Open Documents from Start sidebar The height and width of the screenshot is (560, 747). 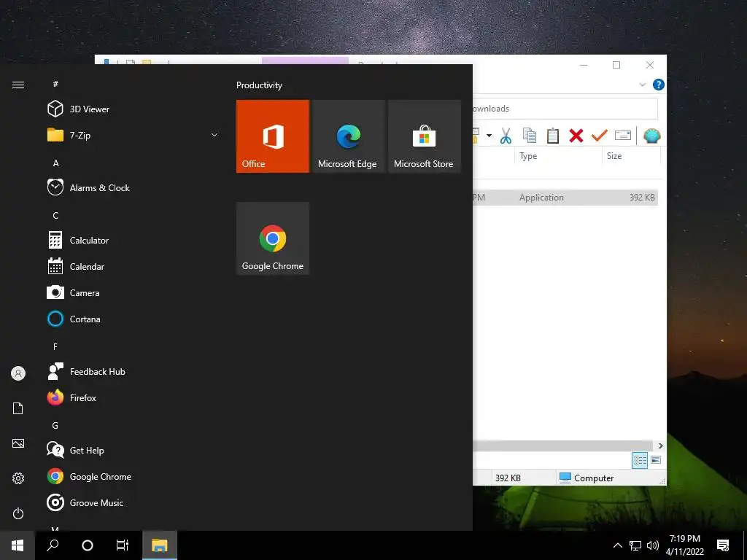pos(18,408)
